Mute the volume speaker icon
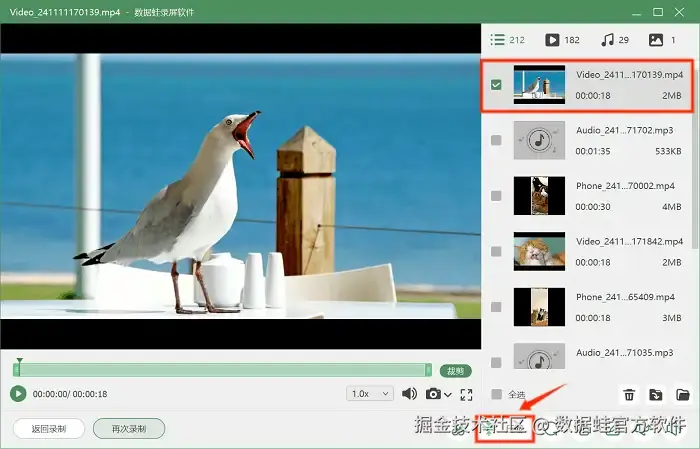The height and width of the screenshot is (449, 700). pos(409,394)
